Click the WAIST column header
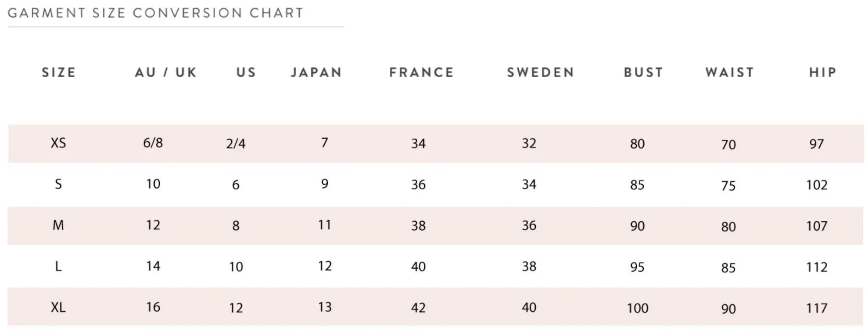The image size is (868, 332). [730, 72]
